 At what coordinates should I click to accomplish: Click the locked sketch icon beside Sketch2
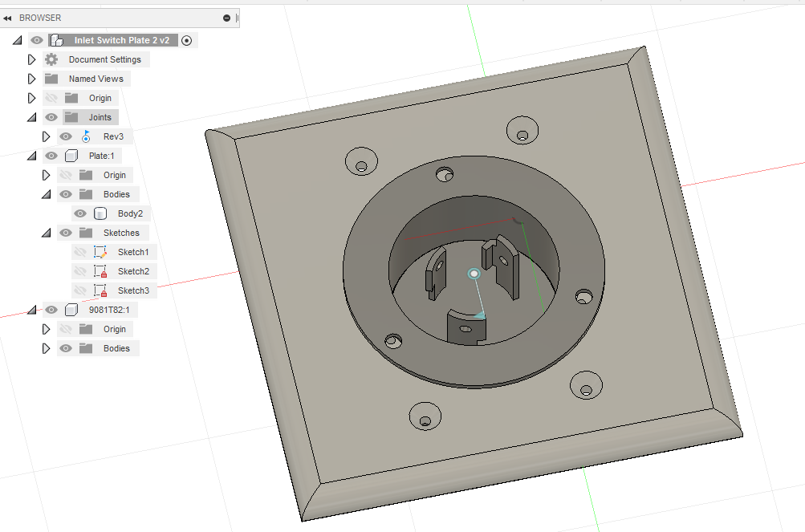pyautogui.click(x=100, y=270)
